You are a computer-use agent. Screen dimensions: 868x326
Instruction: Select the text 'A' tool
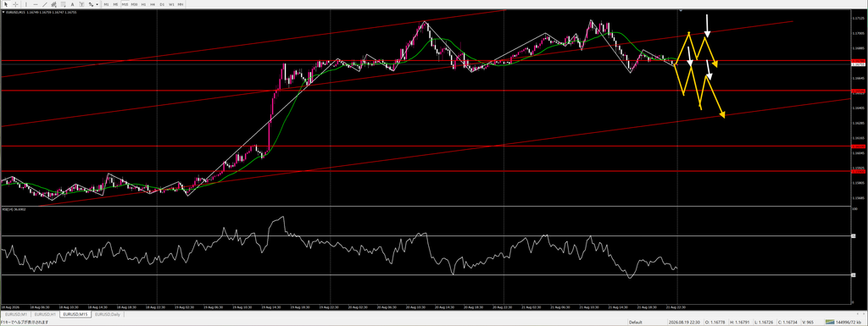[73, 4]
